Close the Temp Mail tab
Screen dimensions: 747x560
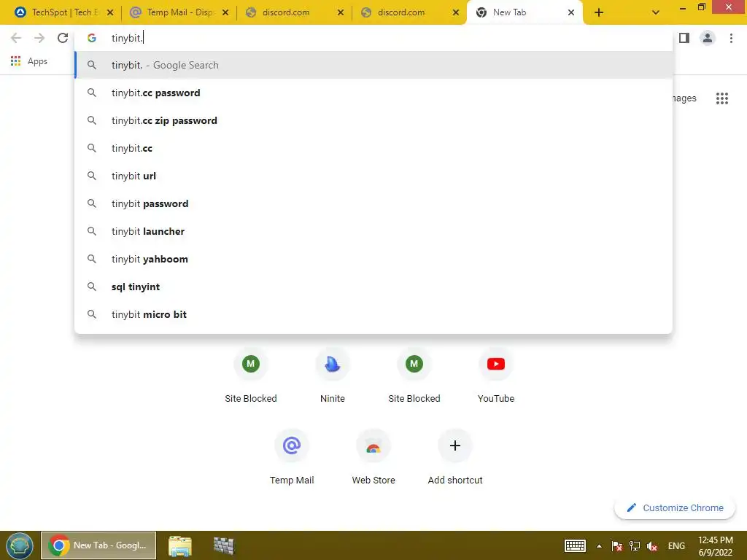click(225, 12)
